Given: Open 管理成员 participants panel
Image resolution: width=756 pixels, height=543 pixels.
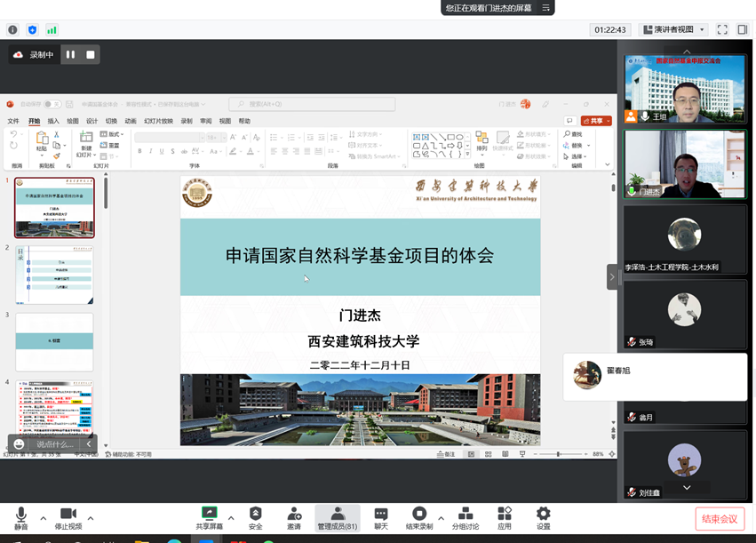Looking at the screenshot, I should click(x=338, y=517).
